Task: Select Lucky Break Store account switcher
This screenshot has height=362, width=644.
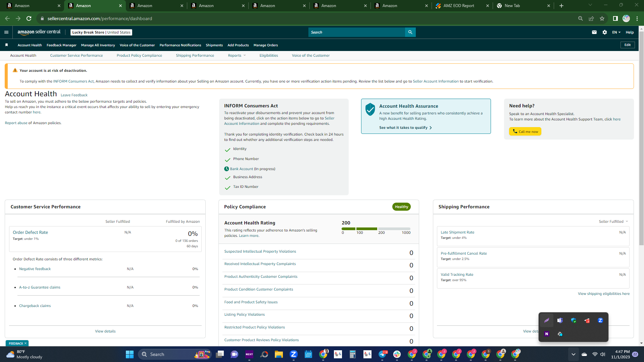Action: [101, 32]
